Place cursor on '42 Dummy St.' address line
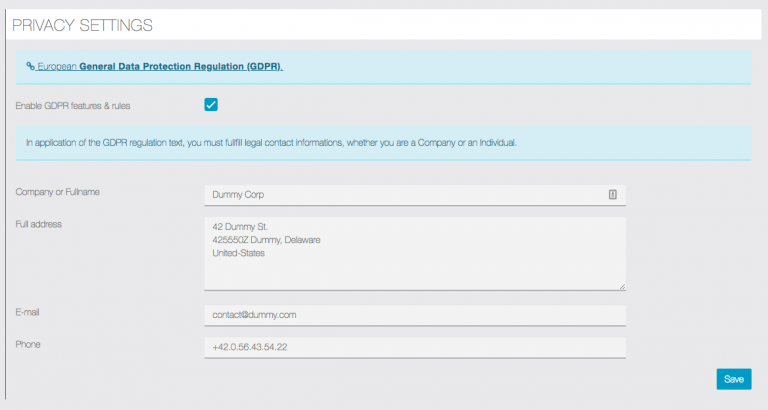Image resolution: width=768 pixels, height=410 pixels. 240,227
